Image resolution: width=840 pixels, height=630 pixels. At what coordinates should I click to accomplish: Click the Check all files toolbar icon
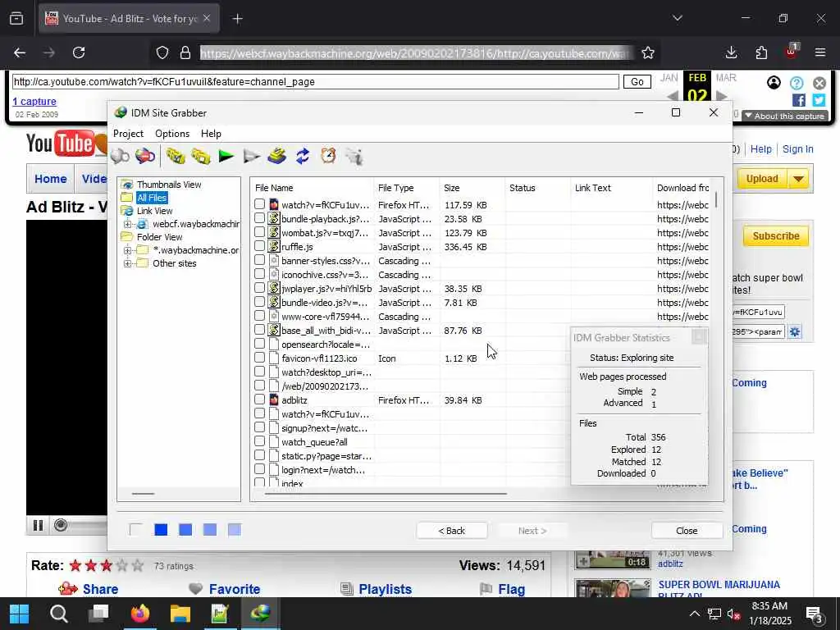click(176, 157)
